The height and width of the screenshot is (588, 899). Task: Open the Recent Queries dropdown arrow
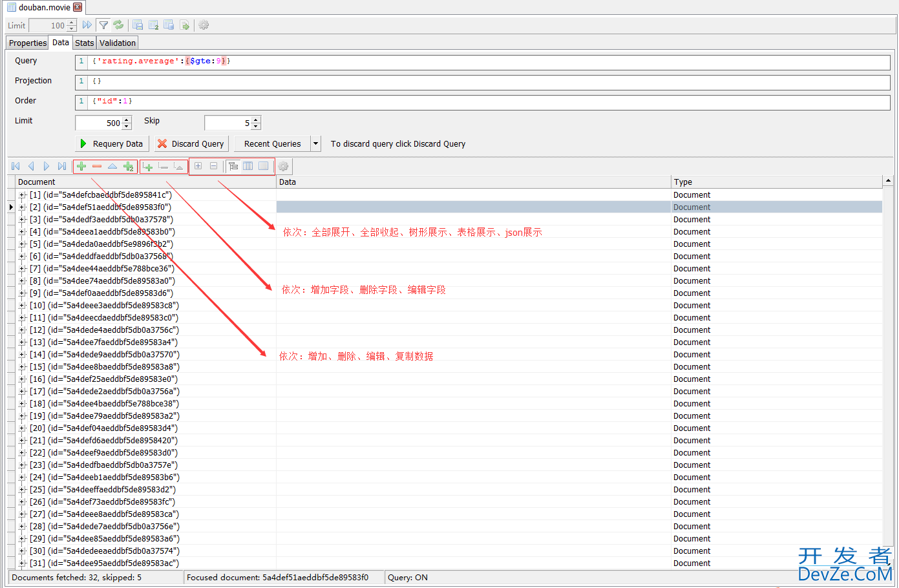[316, 143]
